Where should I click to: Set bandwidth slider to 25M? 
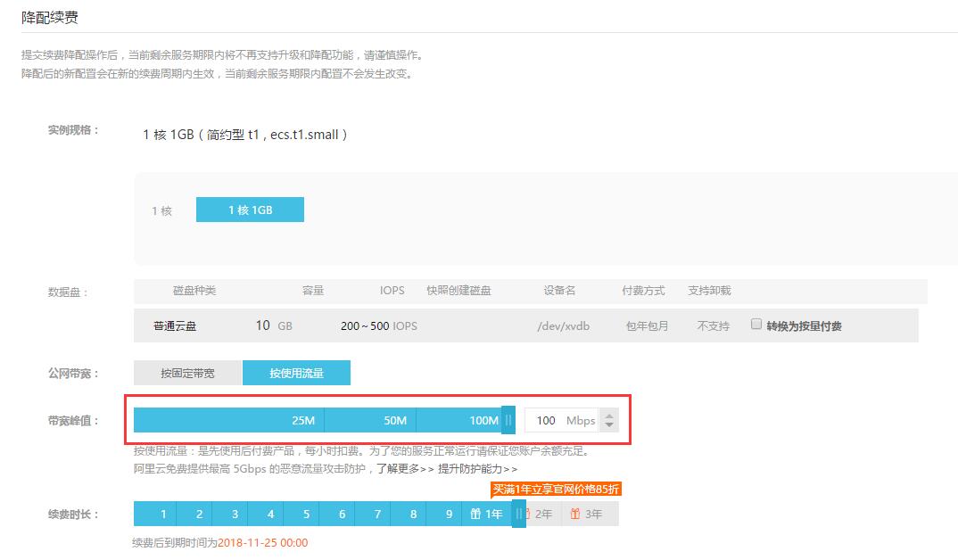tap(303, 420)
